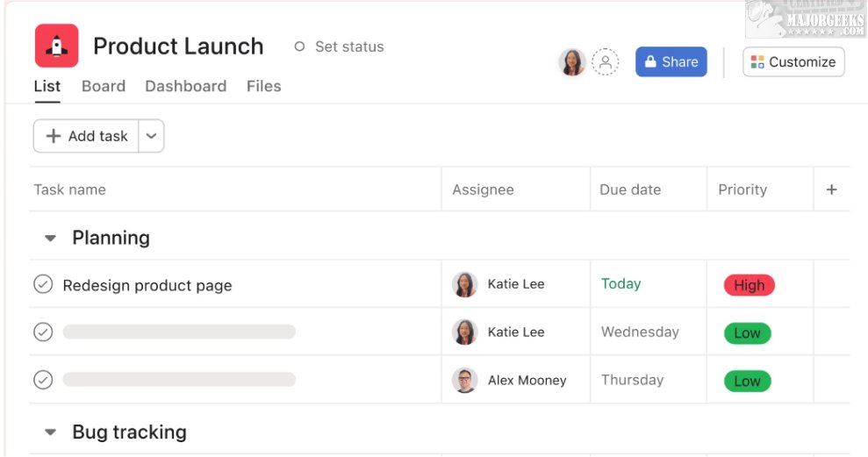Click Alex Mooney's avatar in assignee column
The image size is (868, 457).
pos(464,380)
